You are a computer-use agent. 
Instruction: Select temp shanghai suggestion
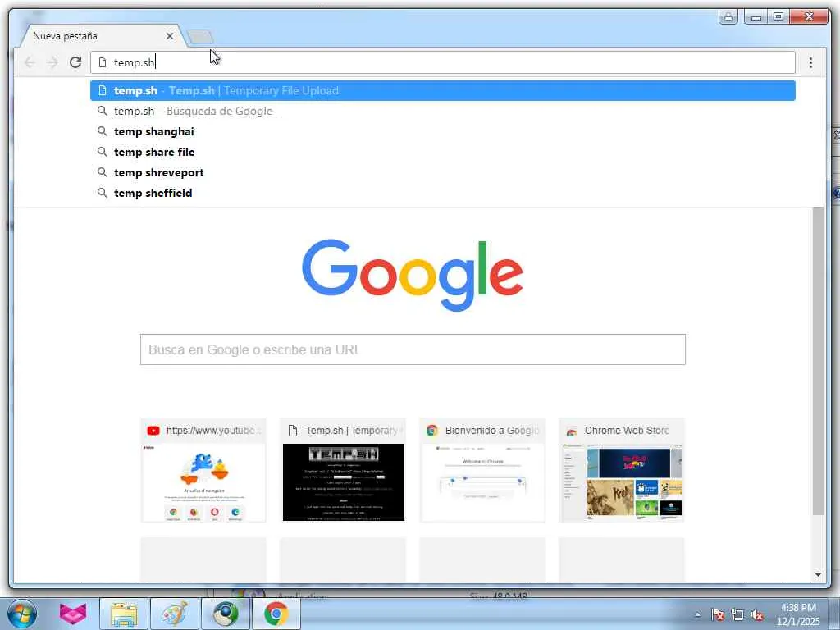pyautogui.click(x=442, y=131)
